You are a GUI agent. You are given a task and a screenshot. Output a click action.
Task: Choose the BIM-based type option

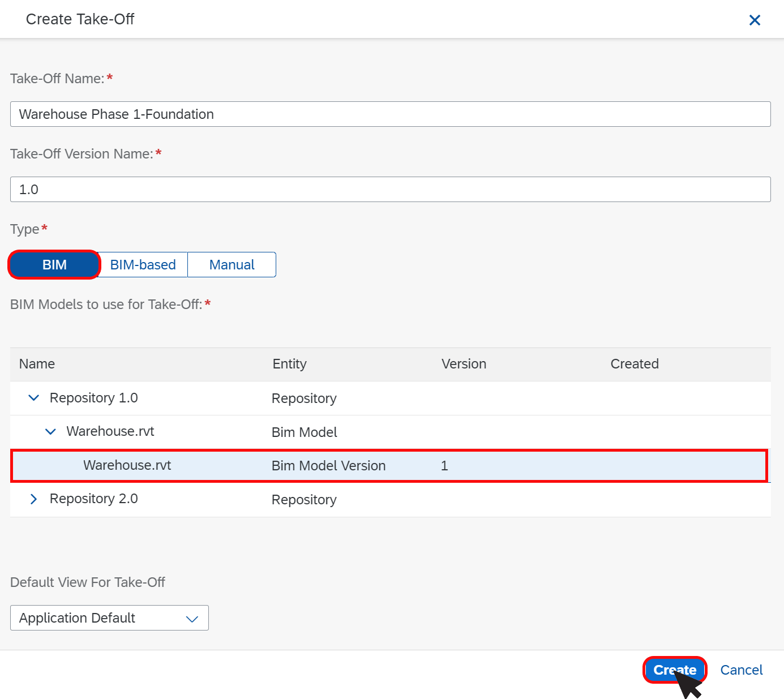[143, 265]
